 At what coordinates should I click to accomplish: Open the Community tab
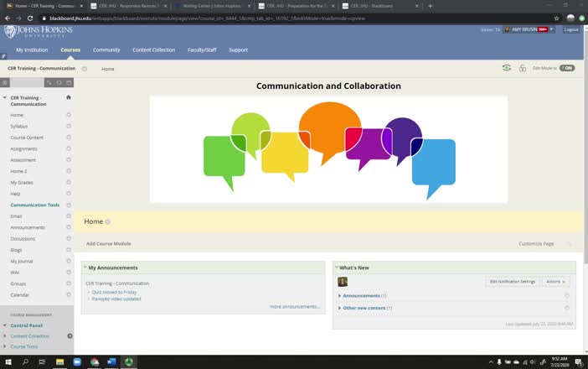tap(106, 49)
